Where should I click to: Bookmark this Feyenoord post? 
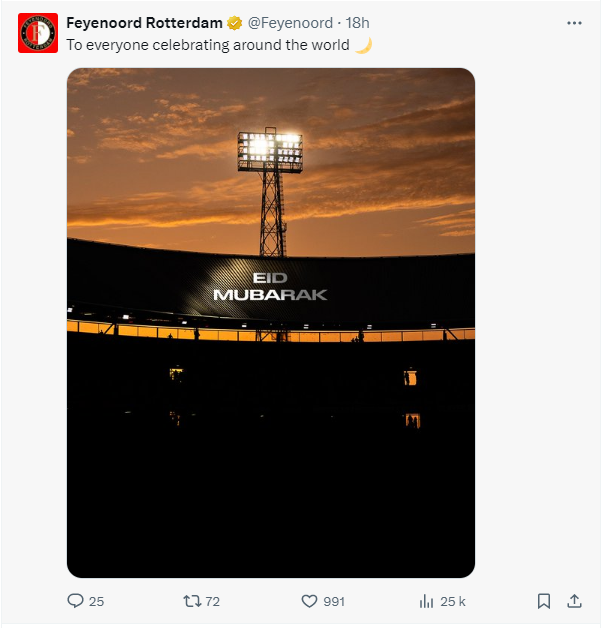pyautogui.click(x=544, y=601)
